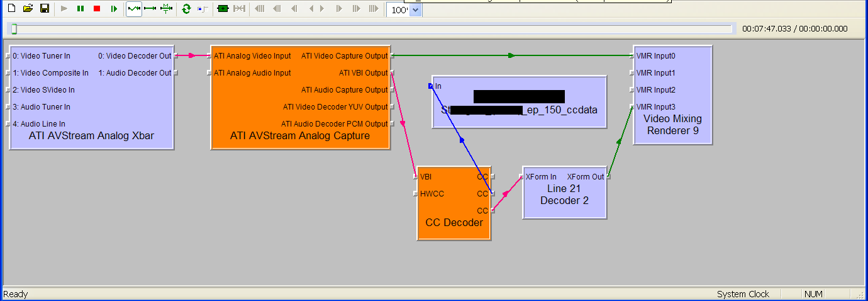
Task: Click the plain right arrow seek icon
Action: point(322,9)
